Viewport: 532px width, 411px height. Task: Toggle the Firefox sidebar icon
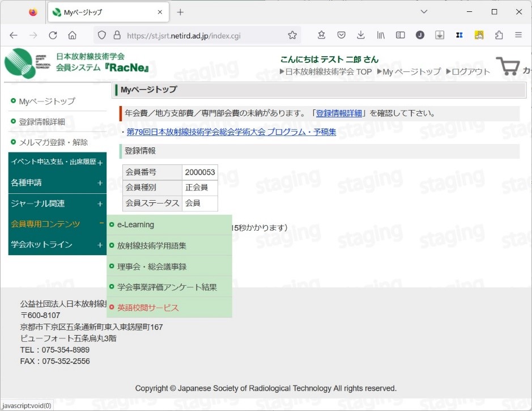pos(400,35)
